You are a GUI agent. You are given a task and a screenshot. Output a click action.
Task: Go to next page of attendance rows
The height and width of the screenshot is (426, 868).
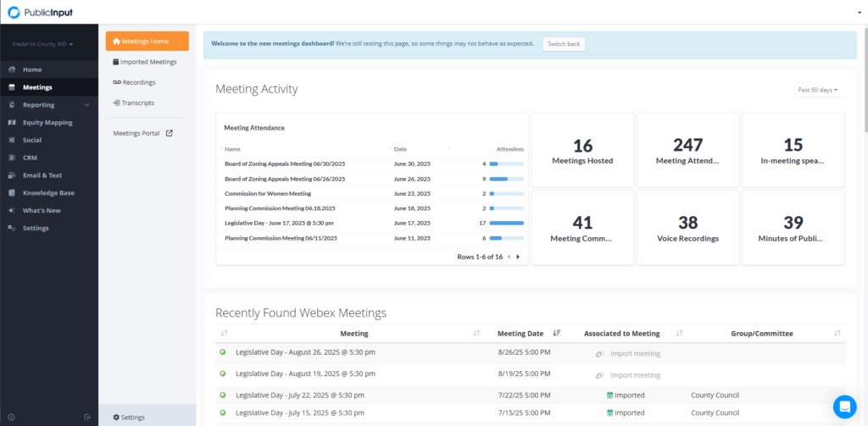click(x=518, y=257)
